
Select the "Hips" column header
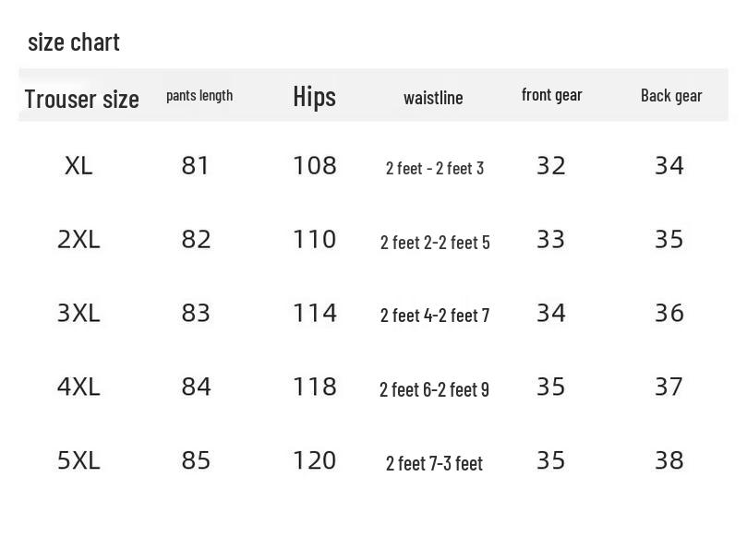click(314, 96)
